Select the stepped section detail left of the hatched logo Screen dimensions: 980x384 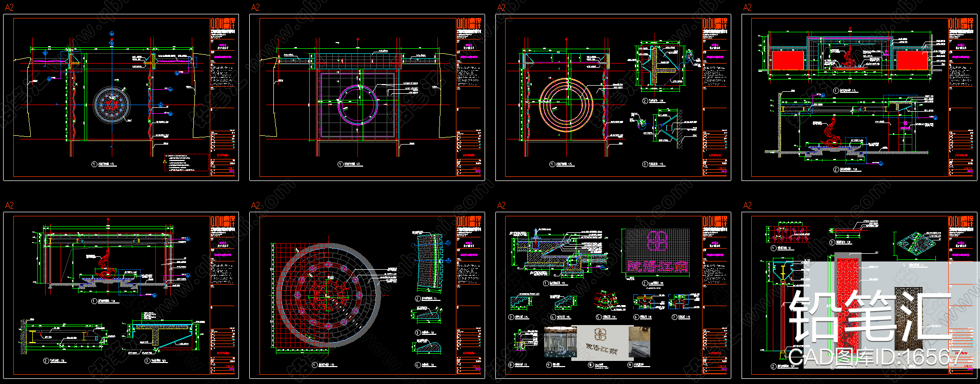pyautogui.click(x=559, y=252)
